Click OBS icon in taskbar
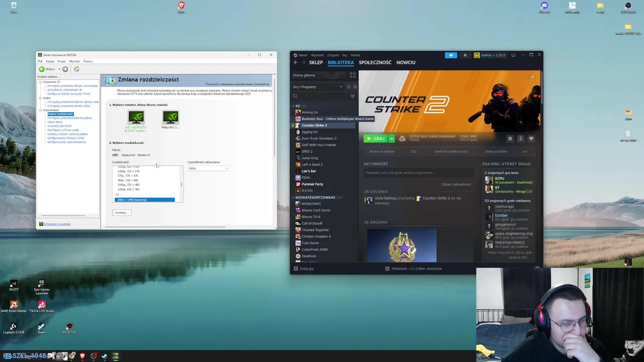The width and height of the screenshot is (644, 362). pyautogui.click(x=94, y=356)
